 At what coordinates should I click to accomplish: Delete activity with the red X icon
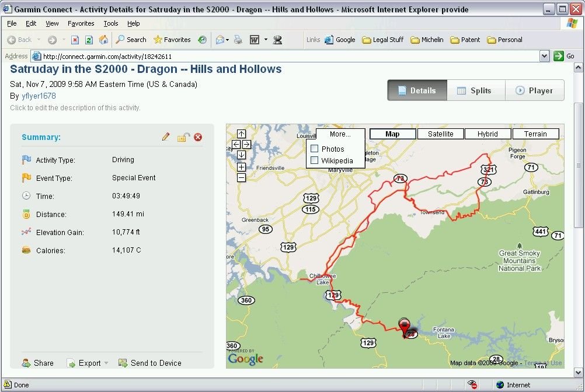click(x=198, y=137)
